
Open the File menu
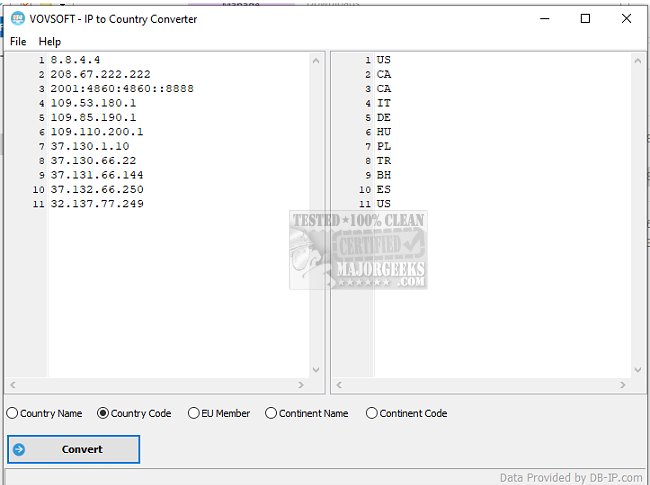click(x=18, y=41)
